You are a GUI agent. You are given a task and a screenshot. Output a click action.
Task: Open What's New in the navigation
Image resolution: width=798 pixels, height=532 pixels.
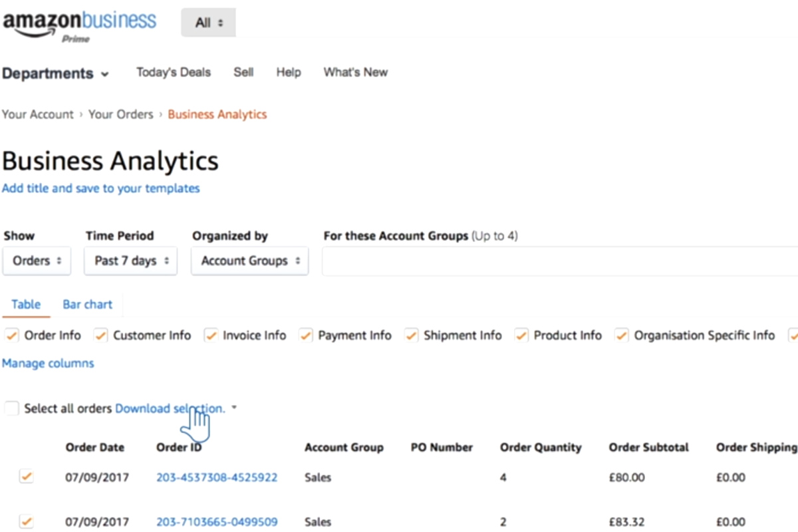(355, 72)
